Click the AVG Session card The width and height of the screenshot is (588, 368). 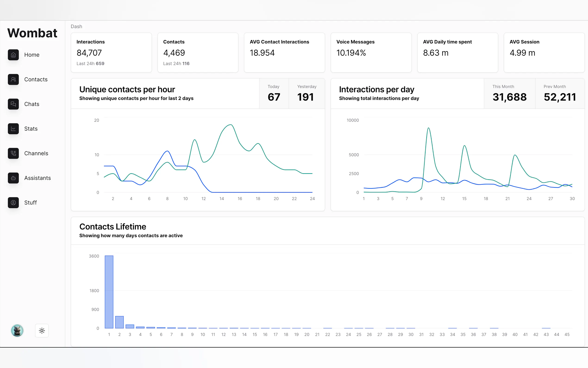click(544, 53)
